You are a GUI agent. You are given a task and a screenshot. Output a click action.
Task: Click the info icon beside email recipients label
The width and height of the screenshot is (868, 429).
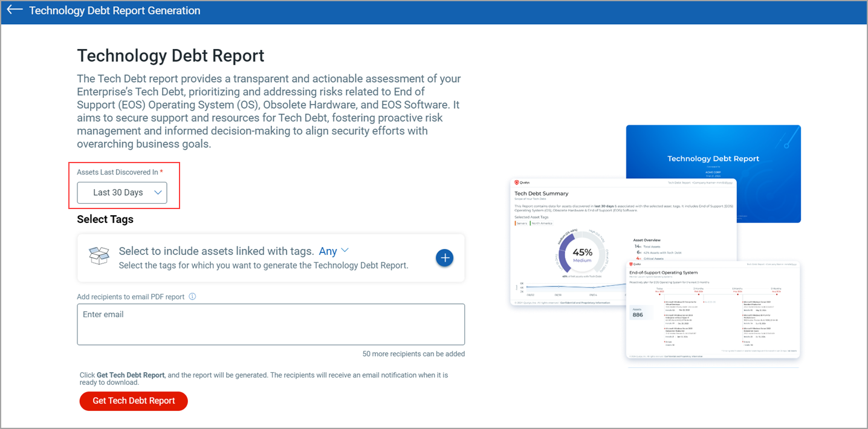tap(192, 297)
